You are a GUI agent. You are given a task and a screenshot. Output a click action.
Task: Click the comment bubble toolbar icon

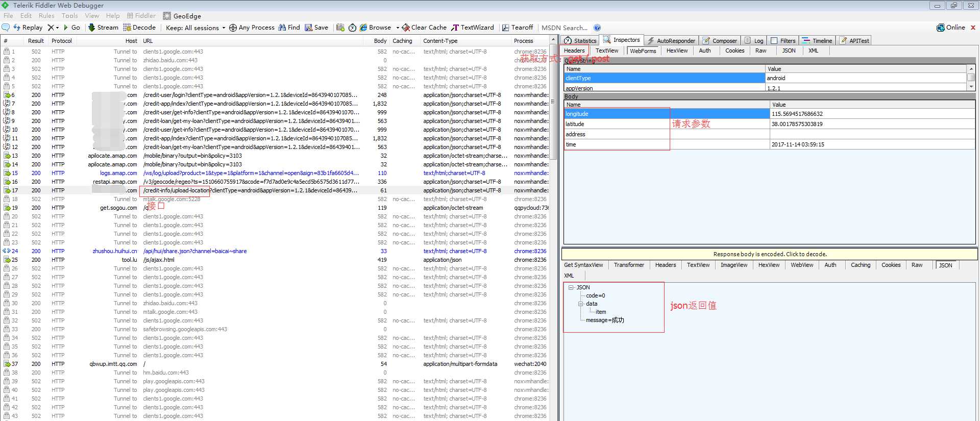coord(6,28)
